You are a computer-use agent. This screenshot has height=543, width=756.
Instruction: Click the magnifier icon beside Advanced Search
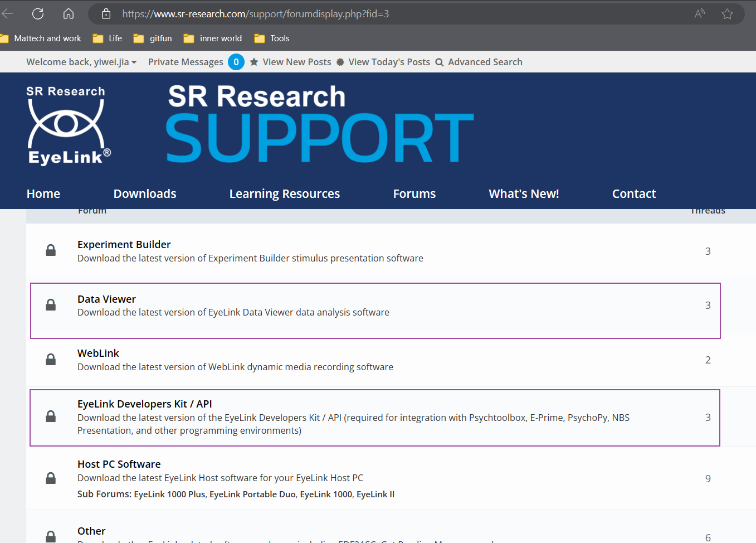[x=440, y=62]
